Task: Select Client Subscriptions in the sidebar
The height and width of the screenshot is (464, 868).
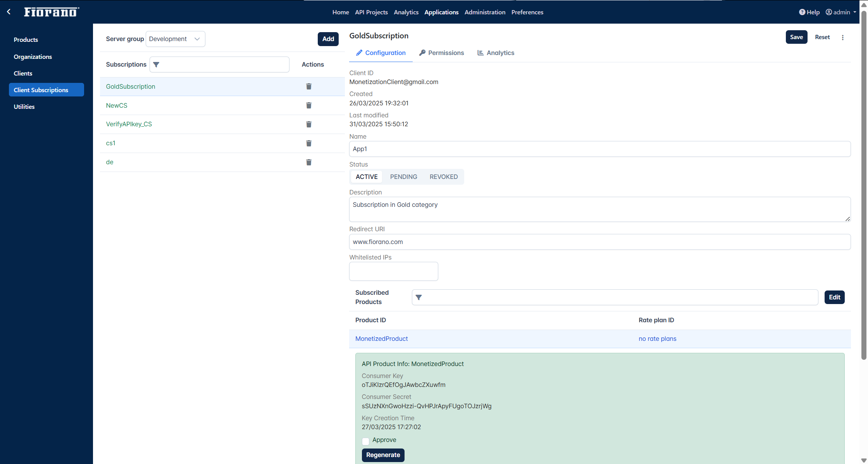Action: pos(46,90)
